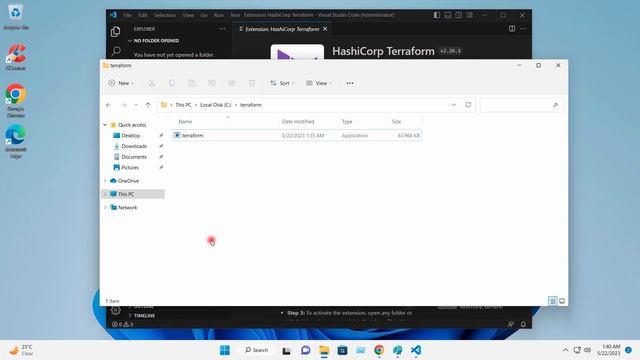This screenshot has width=640, height=360.
Task: Open the View menu in VS Code
Action: (188, 15)
